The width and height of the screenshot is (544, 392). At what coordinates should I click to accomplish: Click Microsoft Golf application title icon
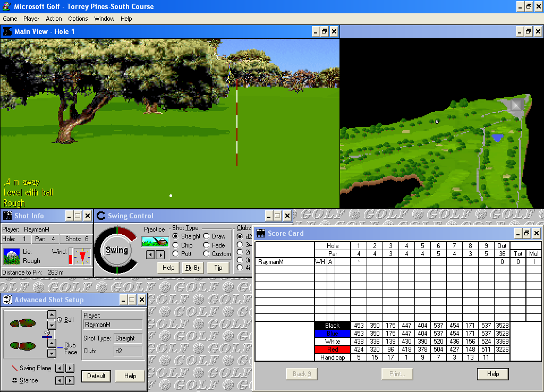[6, 6]
